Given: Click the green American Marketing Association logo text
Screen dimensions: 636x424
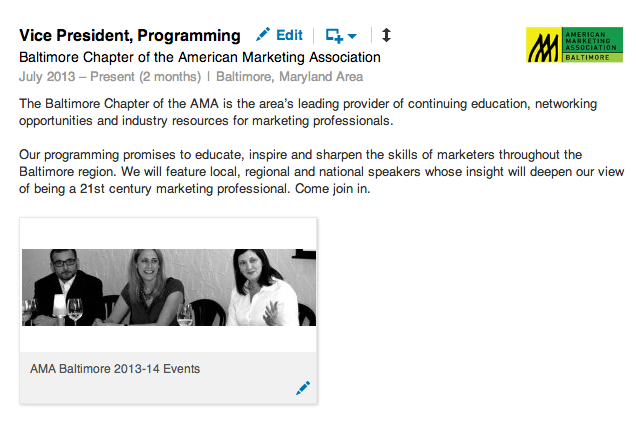Looking at the screenshot, I should tap(591, 41).
